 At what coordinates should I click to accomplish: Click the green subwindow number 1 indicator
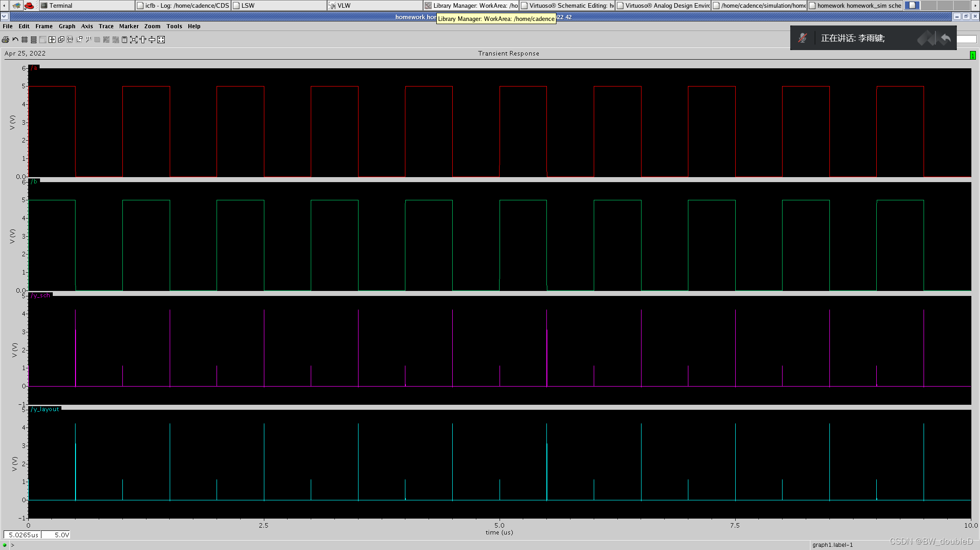(972, 55)
